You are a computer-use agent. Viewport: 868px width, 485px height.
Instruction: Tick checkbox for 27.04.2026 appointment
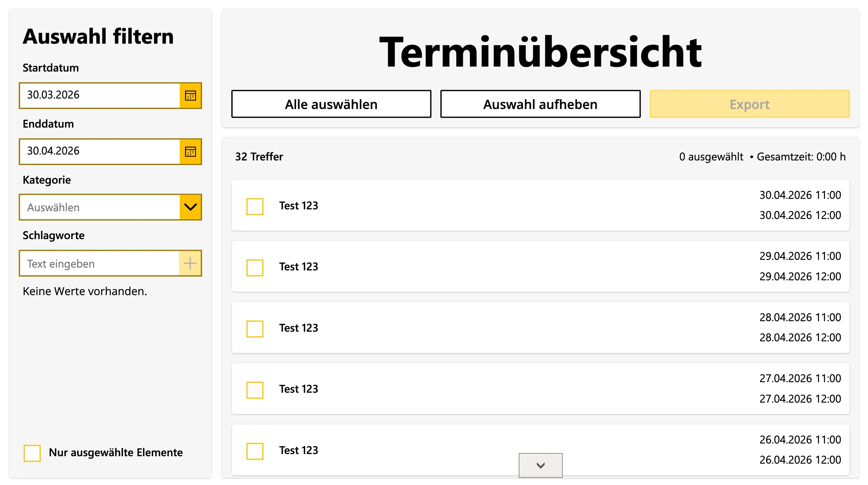[255, 390]
